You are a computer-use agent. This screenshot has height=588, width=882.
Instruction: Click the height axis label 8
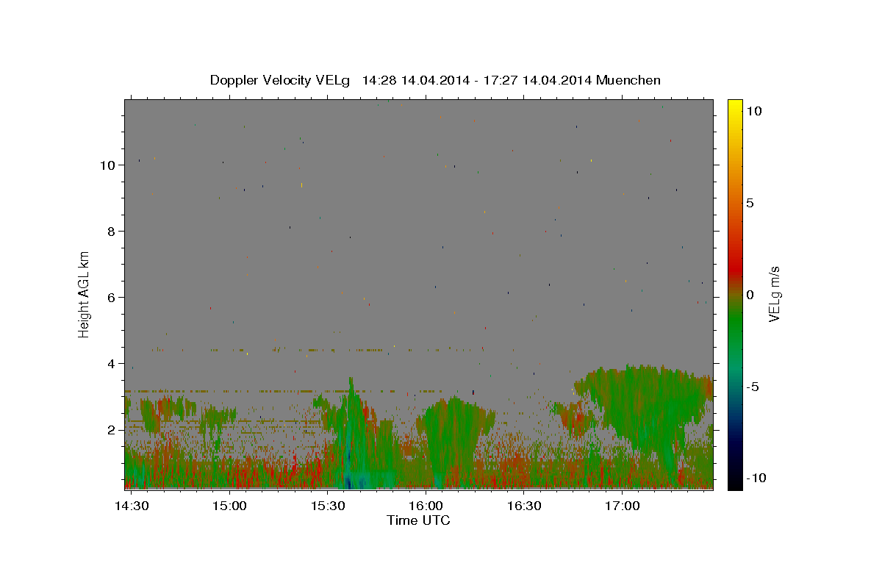pos(112,232)
